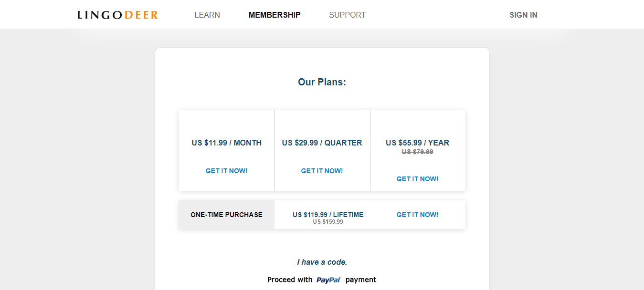Click the LINGODEER logo

point(116,14)
